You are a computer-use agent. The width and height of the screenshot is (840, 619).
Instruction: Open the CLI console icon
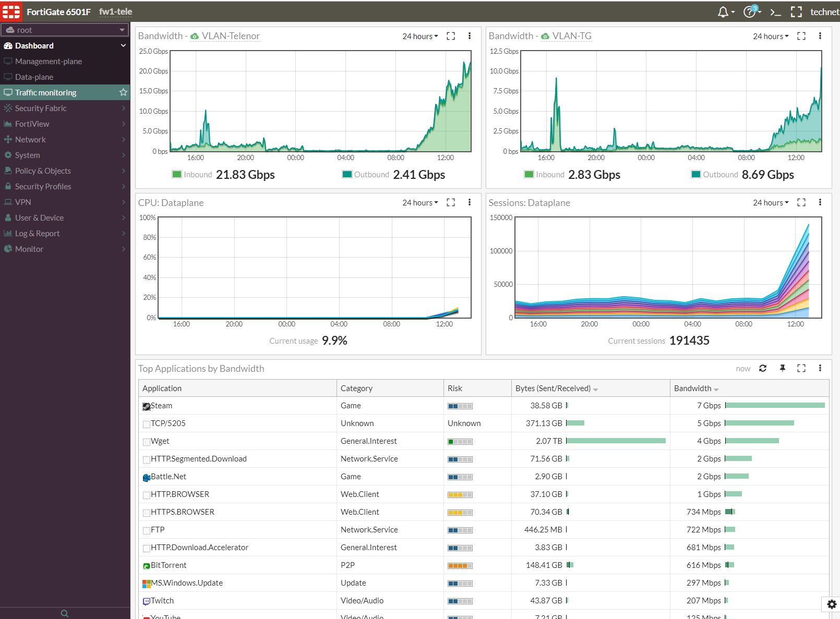tap(775, 12)
